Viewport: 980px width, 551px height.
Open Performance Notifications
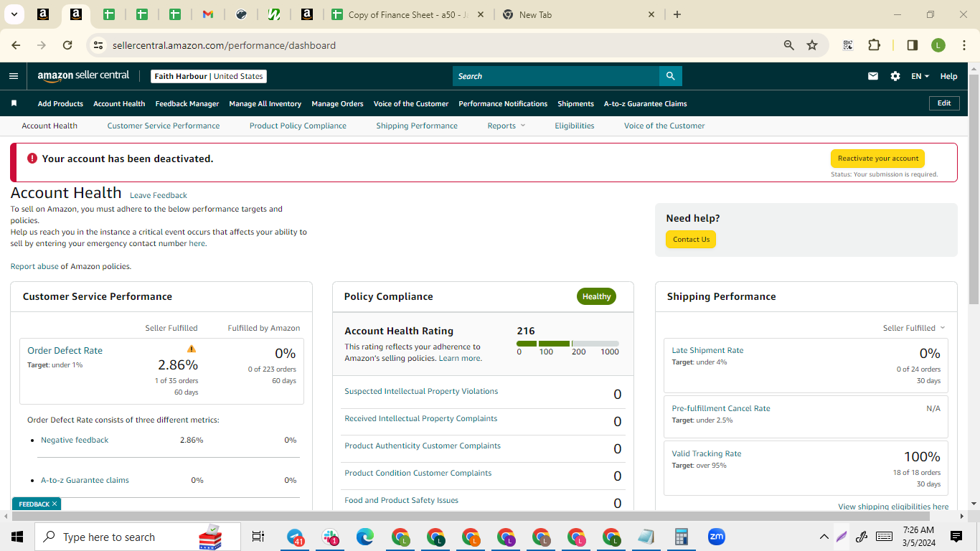point(503,103)
